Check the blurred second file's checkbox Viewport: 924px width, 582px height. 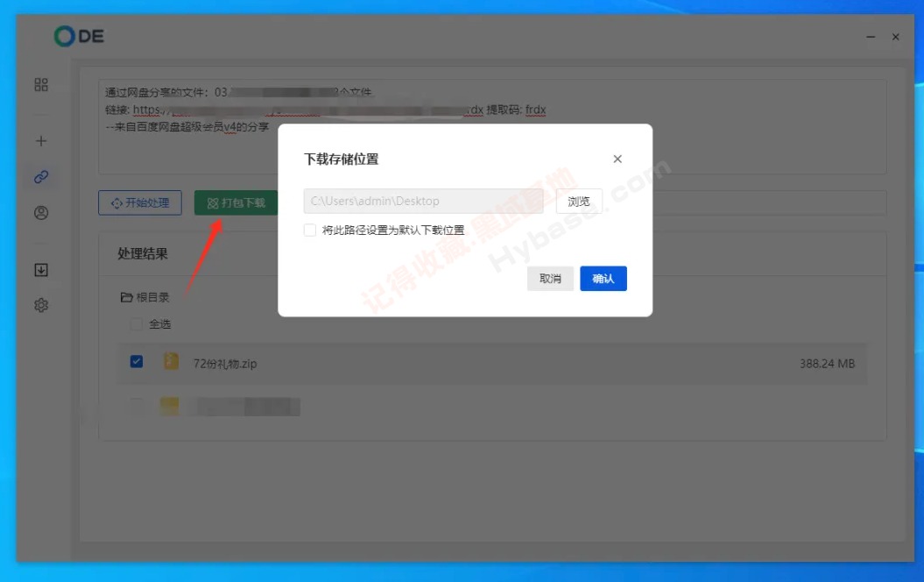[x=136, y=405]
